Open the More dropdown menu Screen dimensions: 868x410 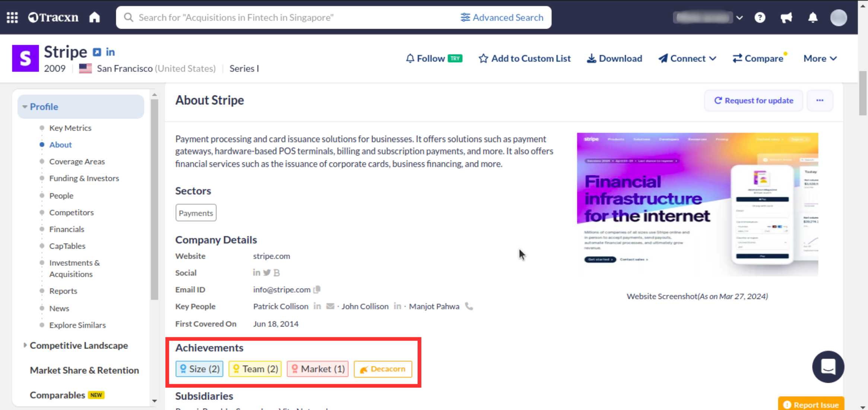[x=820, y=59]
